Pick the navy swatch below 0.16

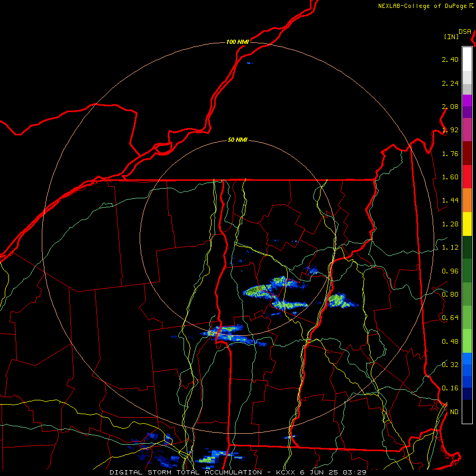click(x=467, y=394)
